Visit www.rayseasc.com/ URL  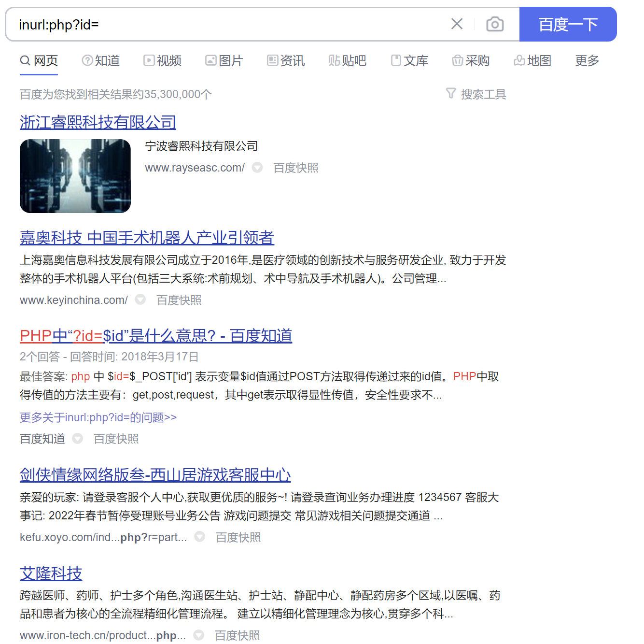pos(195,168)
